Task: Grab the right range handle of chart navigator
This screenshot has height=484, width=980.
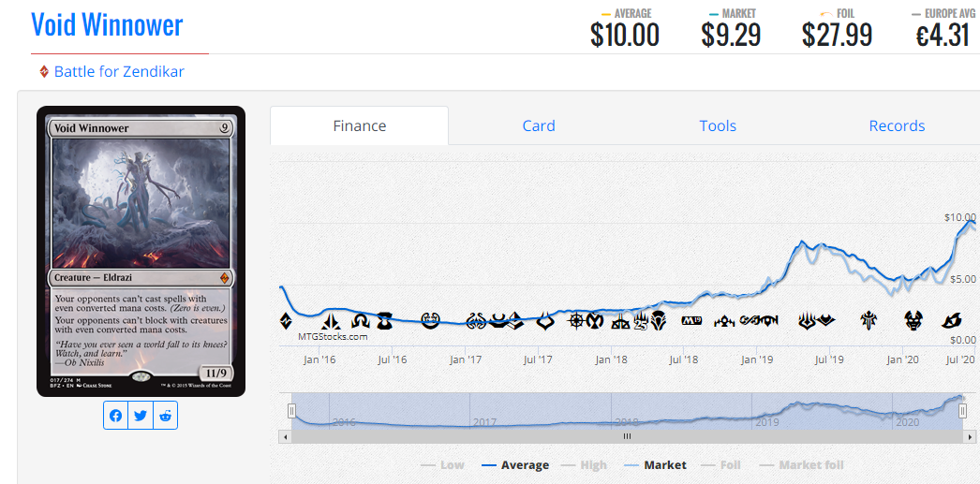Action: [962, 411]
